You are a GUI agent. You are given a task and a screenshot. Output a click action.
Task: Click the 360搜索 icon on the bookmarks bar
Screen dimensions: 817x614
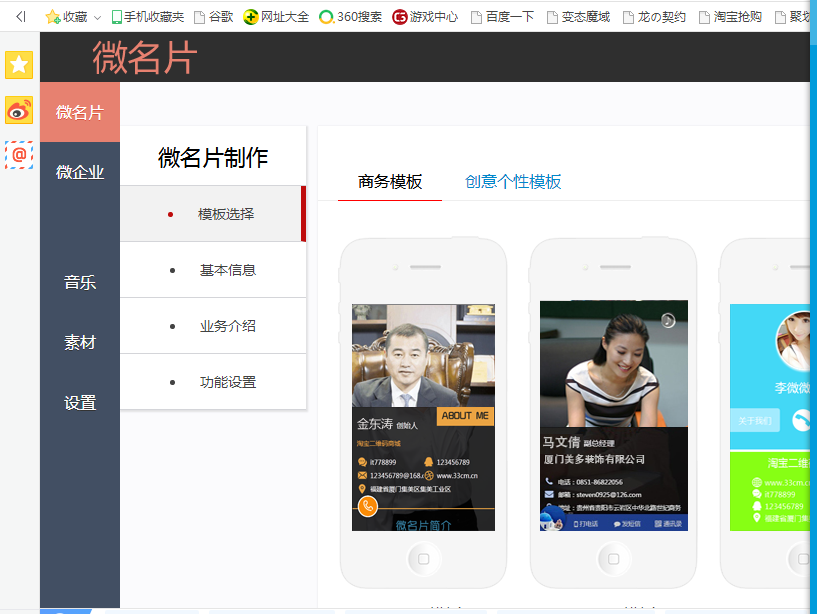click(x=324, y=15)
